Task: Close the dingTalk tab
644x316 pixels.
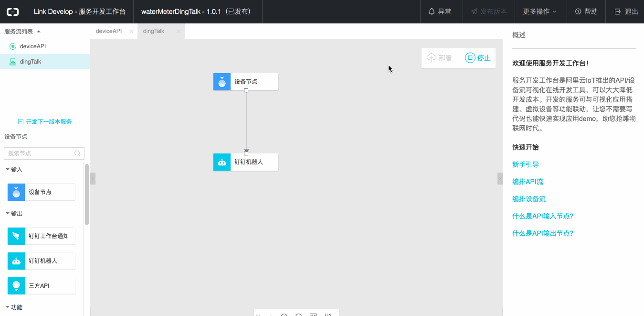Action: coord(178,31)
